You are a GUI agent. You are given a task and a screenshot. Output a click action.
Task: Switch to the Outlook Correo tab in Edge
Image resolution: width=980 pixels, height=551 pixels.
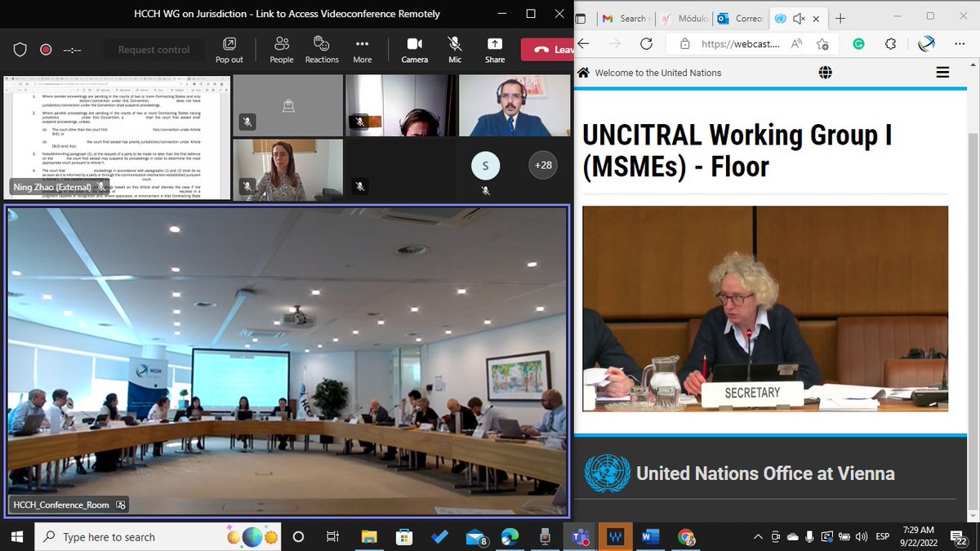742,18
